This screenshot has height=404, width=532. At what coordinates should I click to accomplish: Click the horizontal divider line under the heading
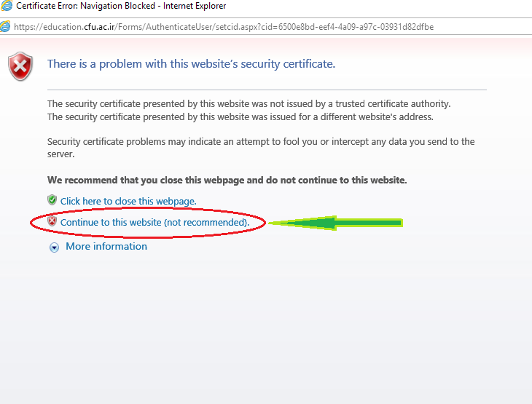(266, 90)
